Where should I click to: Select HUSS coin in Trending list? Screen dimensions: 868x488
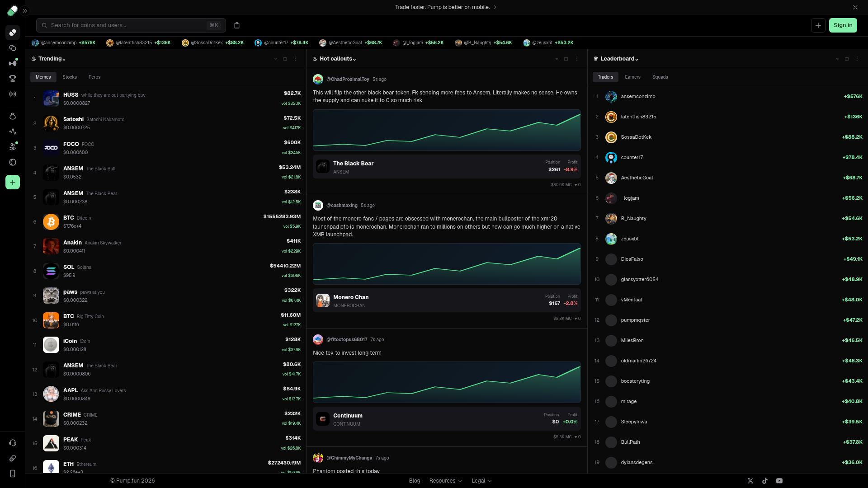165,99
